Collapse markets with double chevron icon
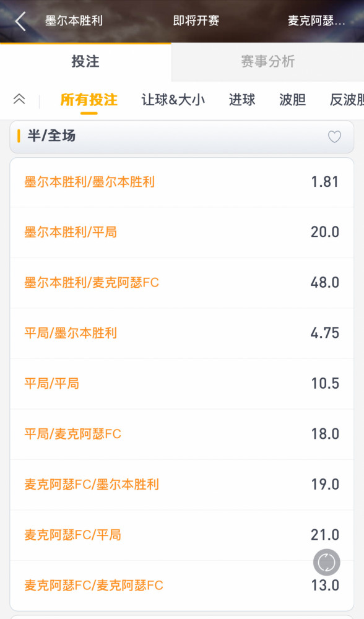This screenshot has width=364, height=619. click(19, 98)
